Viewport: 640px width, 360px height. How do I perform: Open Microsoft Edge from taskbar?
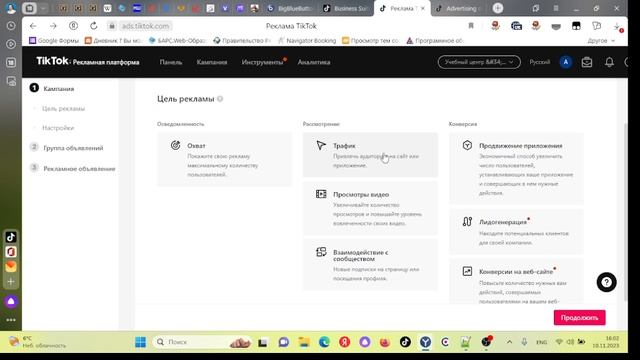pos(324,342)
